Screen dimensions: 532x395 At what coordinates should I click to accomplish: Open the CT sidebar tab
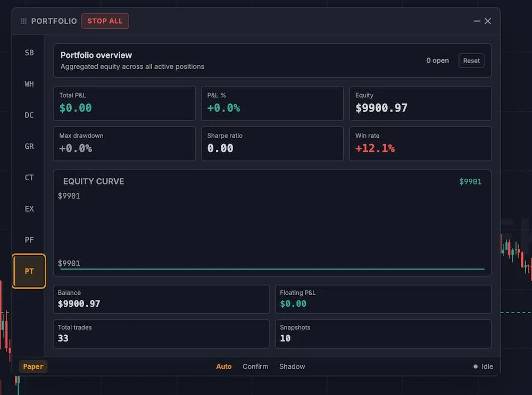tap(29, 178)
